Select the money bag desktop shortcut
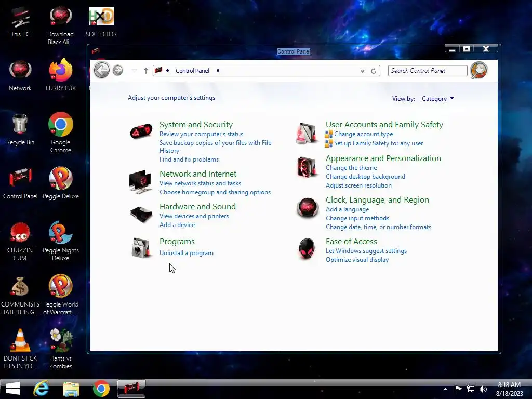Viewport: 532px width, 399px height. (20, 295)
